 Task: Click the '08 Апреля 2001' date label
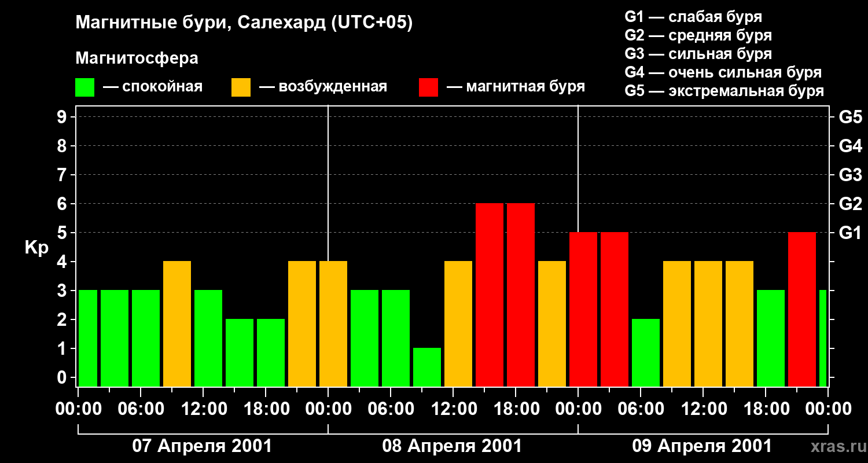pyautogui.click(x=452, y=446)
